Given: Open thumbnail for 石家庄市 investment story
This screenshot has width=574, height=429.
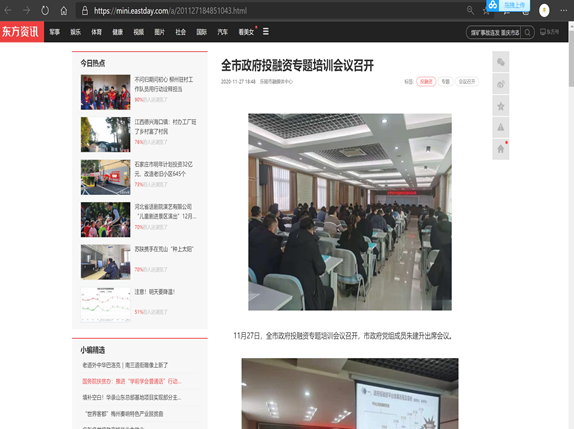Looking at the screenshot, I should point(105,177).
